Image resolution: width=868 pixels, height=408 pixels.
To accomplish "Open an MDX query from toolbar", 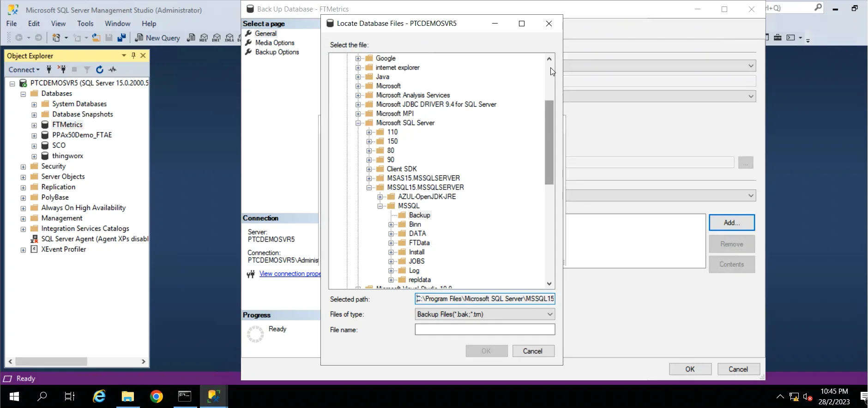I will coord(204,38).
